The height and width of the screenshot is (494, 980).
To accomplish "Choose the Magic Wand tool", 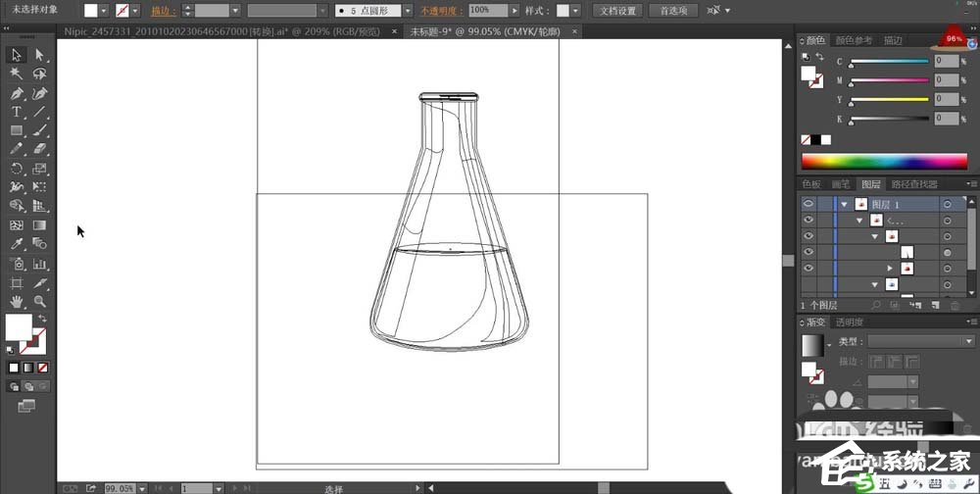I will (x=17, y=74).
